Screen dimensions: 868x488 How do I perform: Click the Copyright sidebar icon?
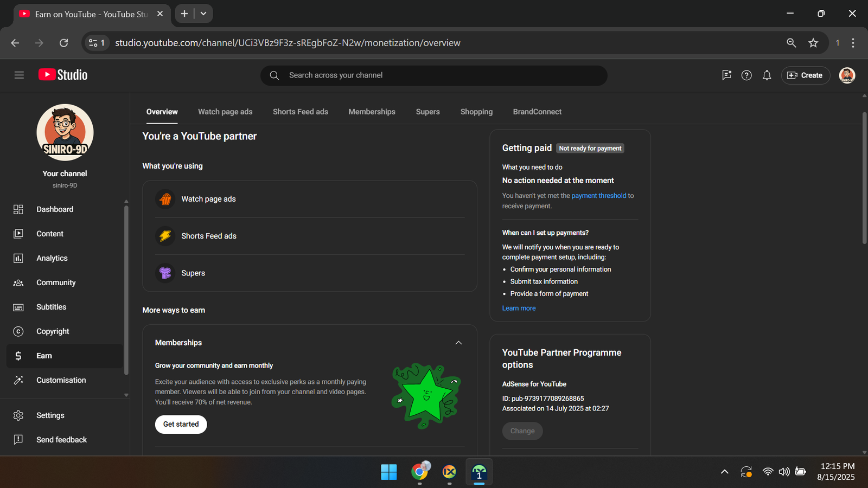pos(18,331)
